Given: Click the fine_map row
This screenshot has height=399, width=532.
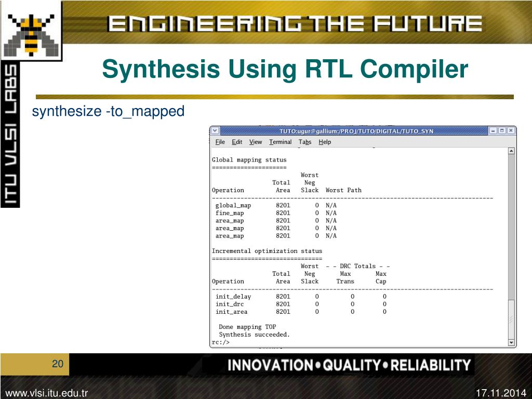Looking at the screenshot, I should click(276, 213).
